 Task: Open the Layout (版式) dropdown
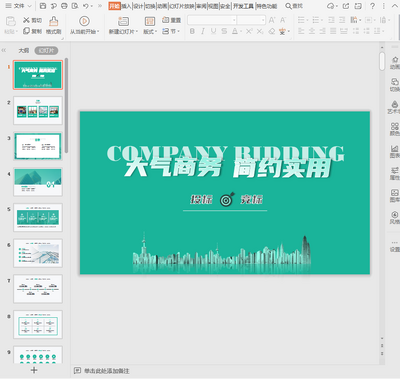pos(150,32)
